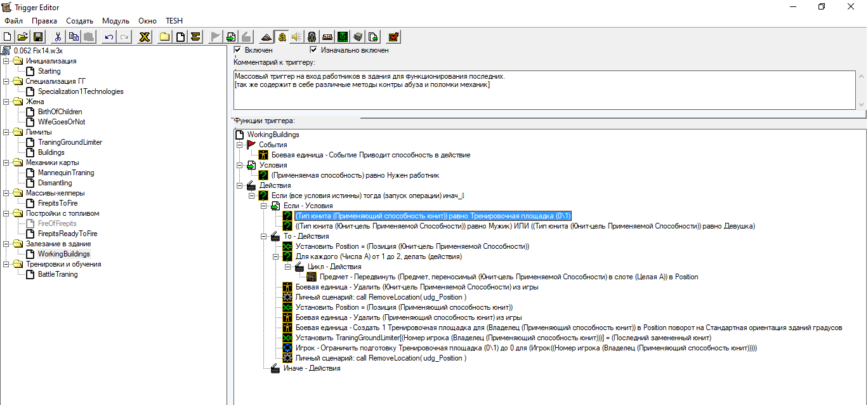Open Terrain Editor mountain icon
The image size is (868, 405).
click(x=266, y=37)
